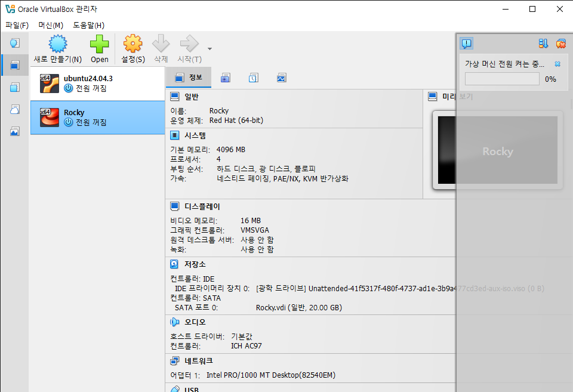Viewport: 573px width, 392px height.
Task: Click the VMSVGA graphics controller value
Action: pyautogui.click(x=255, y=230)
